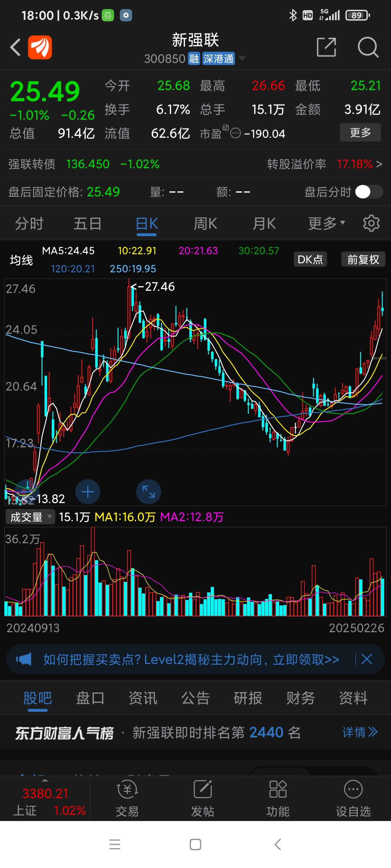
Task: Tap the stock name 新强联 title
Action: [x=195, y=40]
